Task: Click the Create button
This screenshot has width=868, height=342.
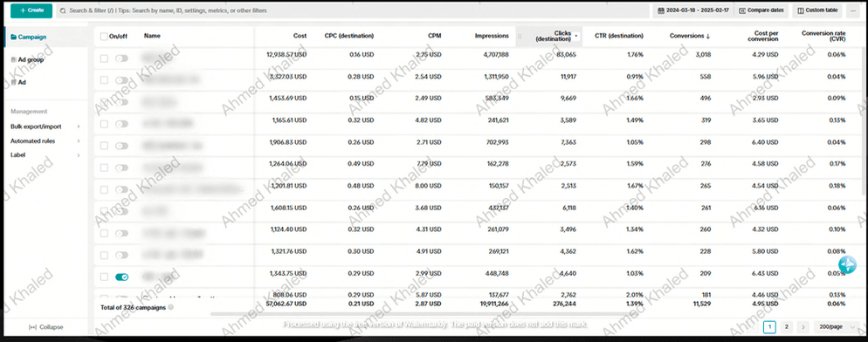Action: 31,10
